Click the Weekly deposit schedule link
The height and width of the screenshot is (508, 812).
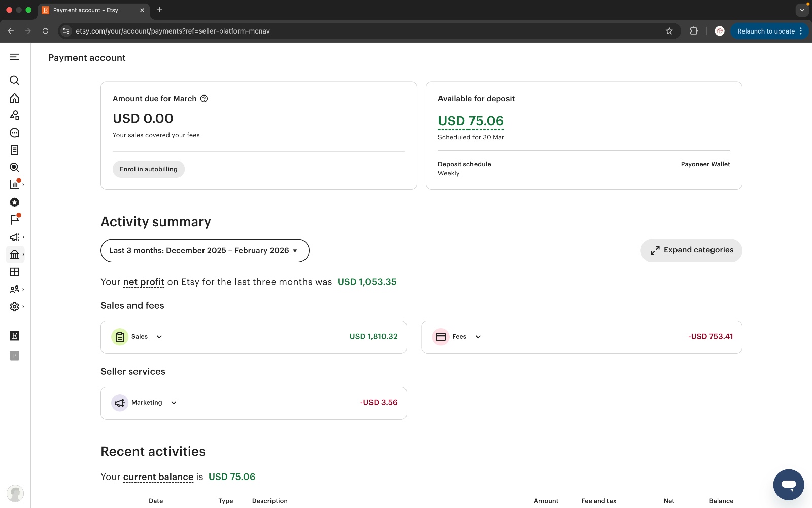point(449,173)
